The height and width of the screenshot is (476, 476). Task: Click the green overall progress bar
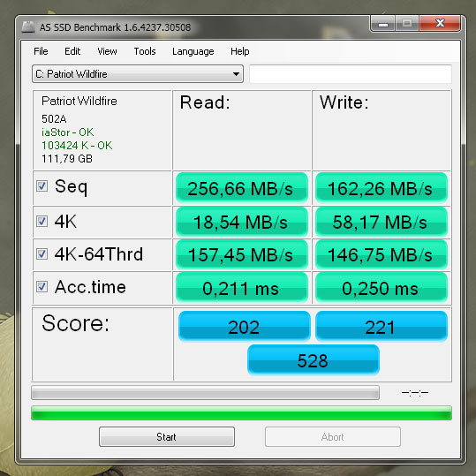[241, 413]
